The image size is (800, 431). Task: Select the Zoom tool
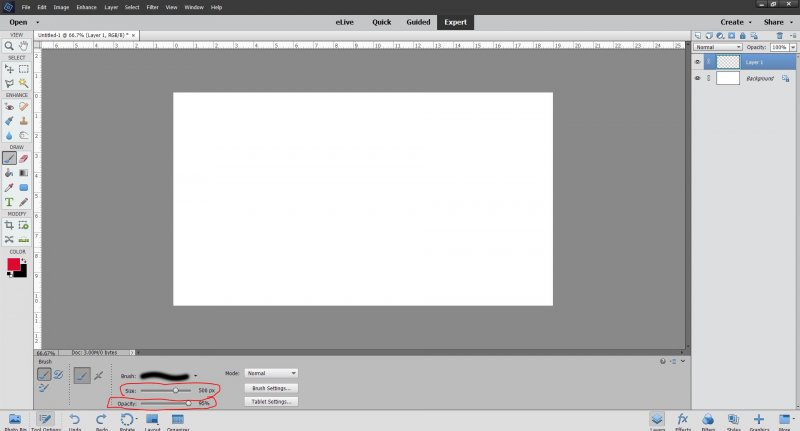(9, 46)
